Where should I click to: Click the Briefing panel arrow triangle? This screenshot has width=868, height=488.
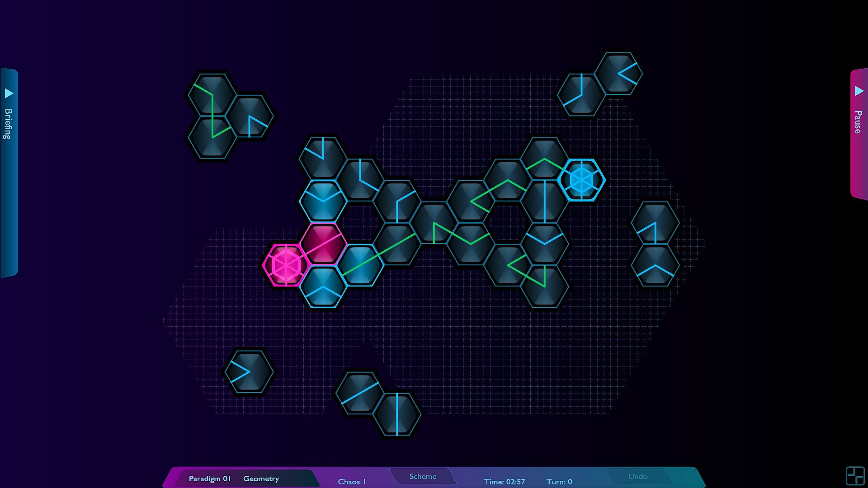tap(9, 94)
